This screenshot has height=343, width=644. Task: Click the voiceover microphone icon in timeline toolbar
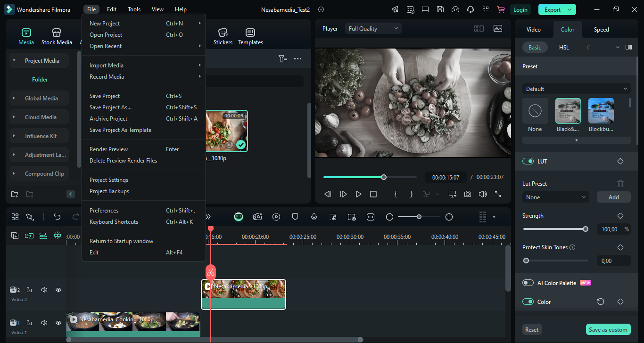(314, 217)
